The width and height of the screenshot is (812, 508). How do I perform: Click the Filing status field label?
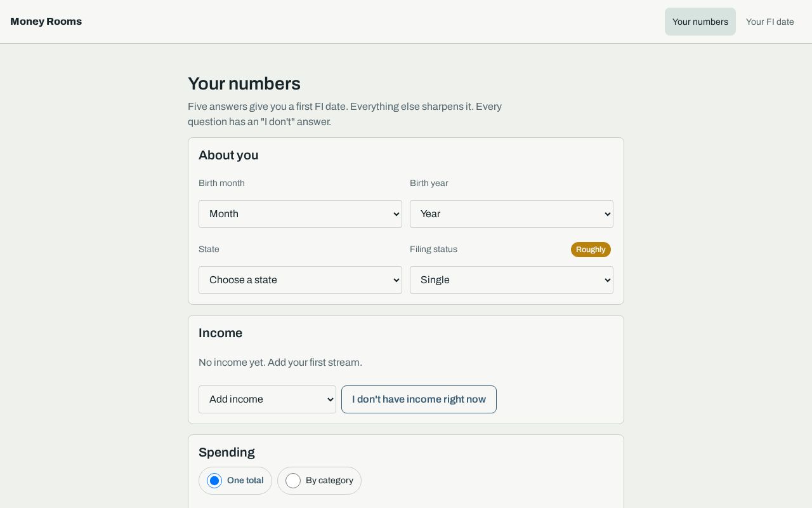(x=433, y=250)
